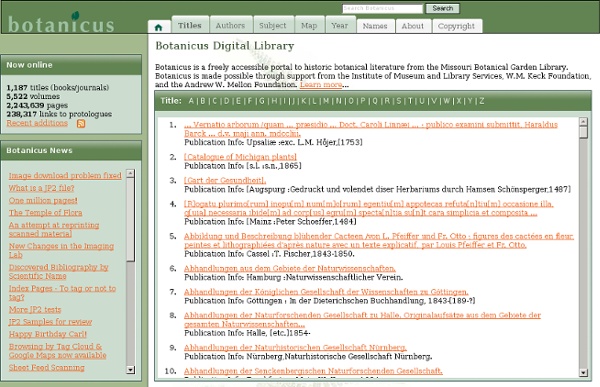600x387 pixels.
Task: Read 'Image download problem fixed' news
Action: coord(65,175)
